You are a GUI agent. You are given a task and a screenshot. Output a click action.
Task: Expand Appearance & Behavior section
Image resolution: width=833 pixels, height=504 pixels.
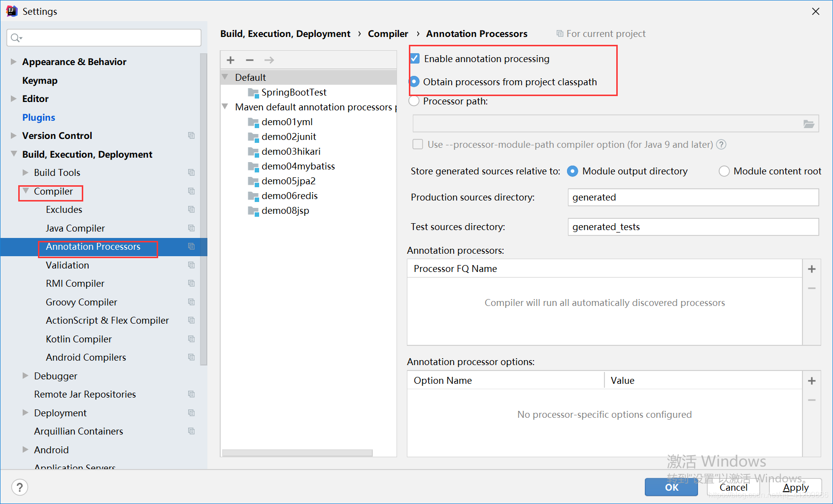click(13, 62)
